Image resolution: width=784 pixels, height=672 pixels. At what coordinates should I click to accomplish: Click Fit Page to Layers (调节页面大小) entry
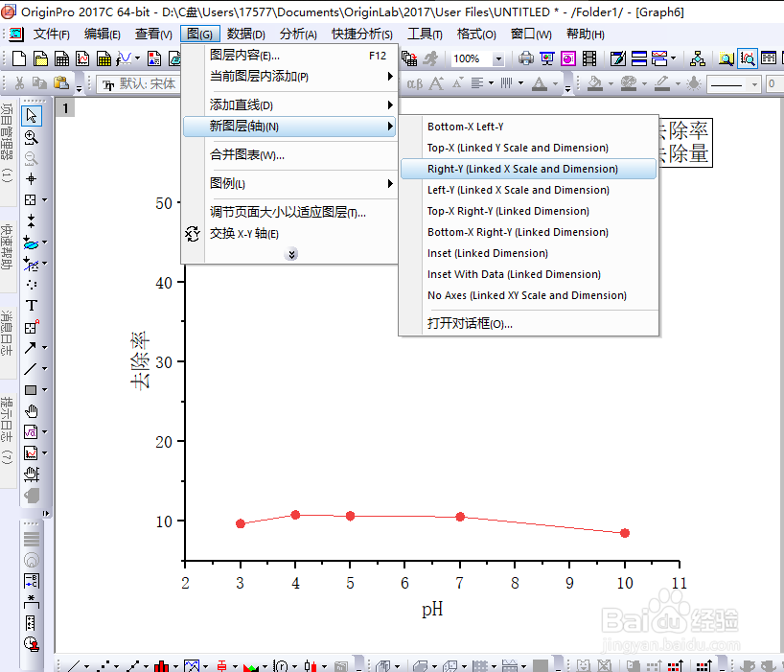pyautogui.click(x=289, y=212)
